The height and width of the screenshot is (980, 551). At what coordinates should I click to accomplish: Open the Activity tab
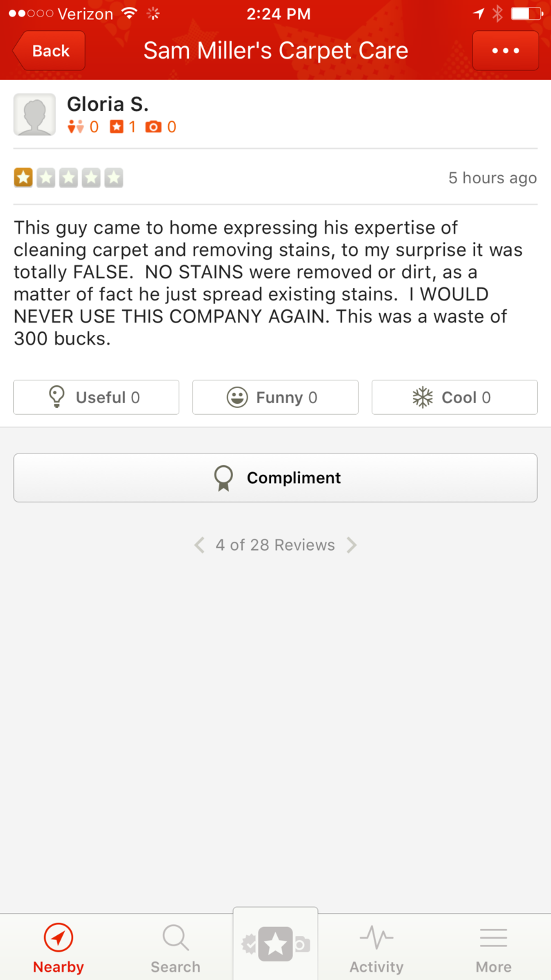coord(377,948)
